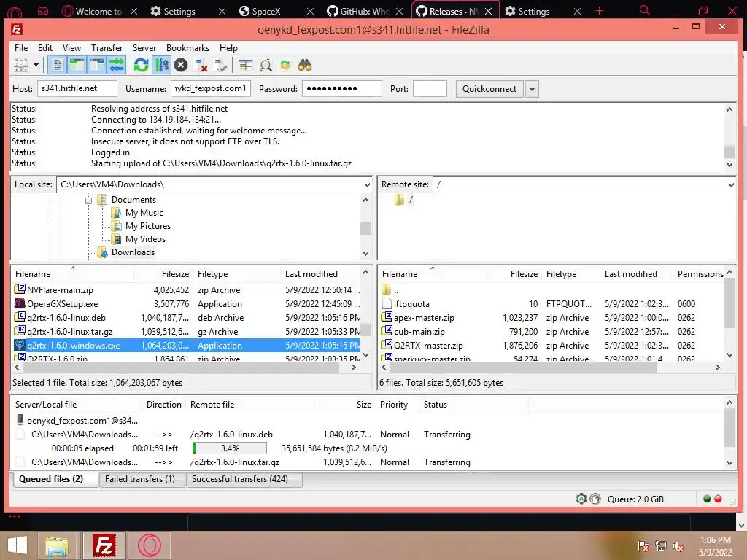
Task: Expand the Remote site path dropdown
Action: tap(731, 184)
